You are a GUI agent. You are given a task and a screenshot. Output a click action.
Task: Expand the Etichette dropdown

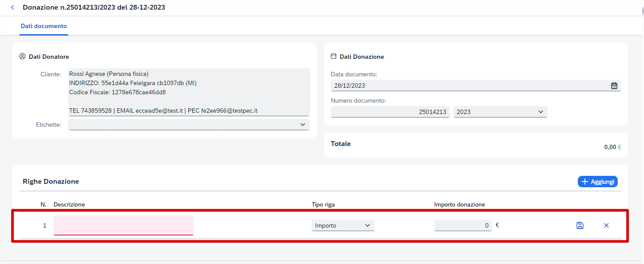189,125
